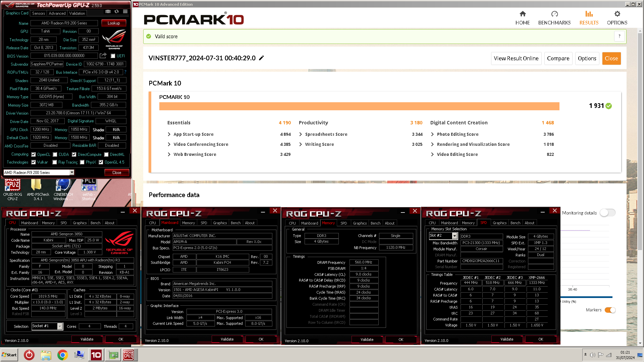
Task: Turn off the Markers toggle
Action: [610, 310]
